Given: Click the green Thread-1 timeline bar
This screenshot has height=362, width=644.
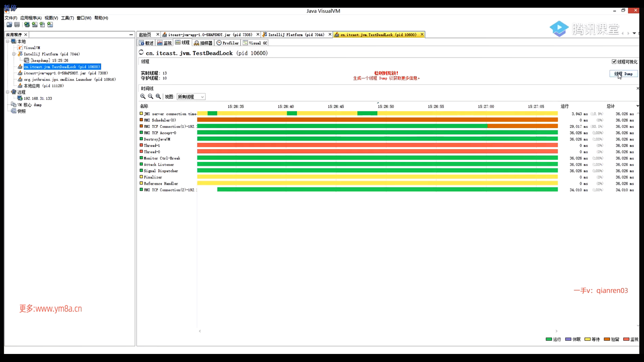Looking at the screenshot, I should 377,145.
